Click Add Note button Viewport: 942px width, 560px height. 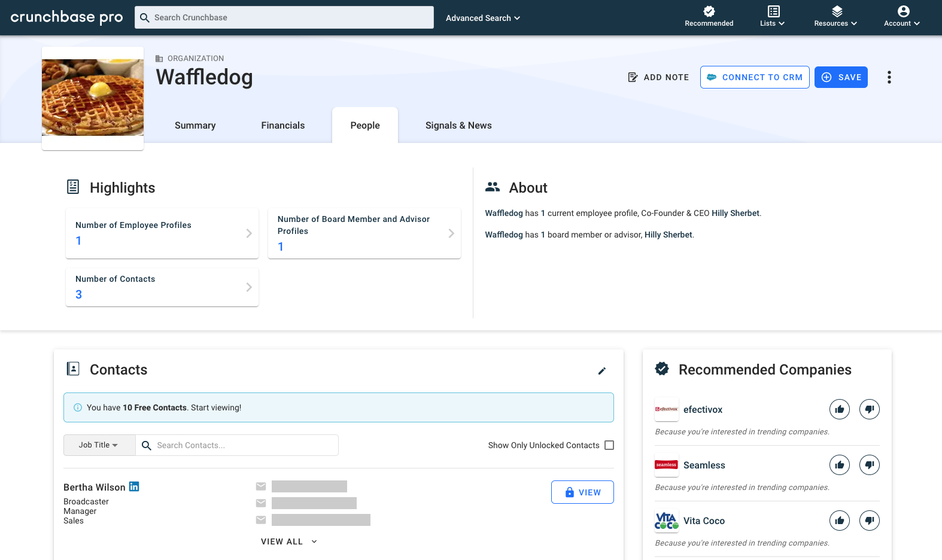coord(658,77)
